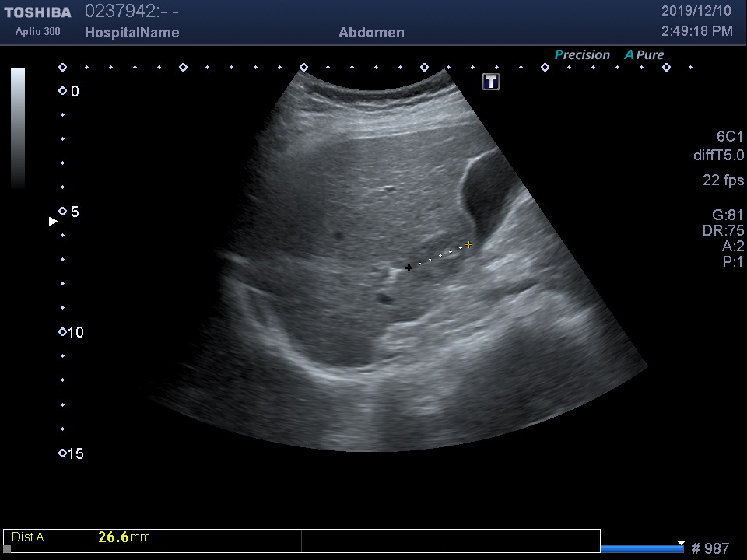
Task: Click the second empty measurement result cell
Action: click(x=373, y=541)
